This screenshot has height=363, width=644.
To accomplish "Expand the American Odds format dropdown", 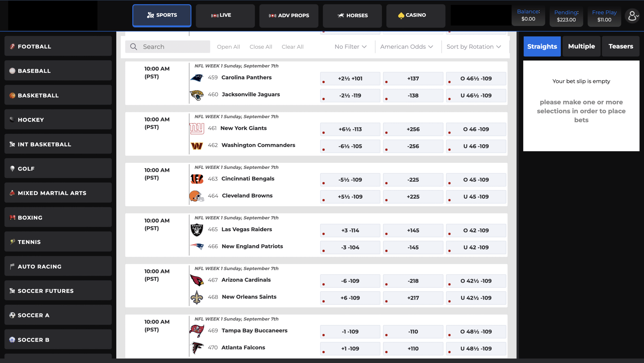I will 406,47.
